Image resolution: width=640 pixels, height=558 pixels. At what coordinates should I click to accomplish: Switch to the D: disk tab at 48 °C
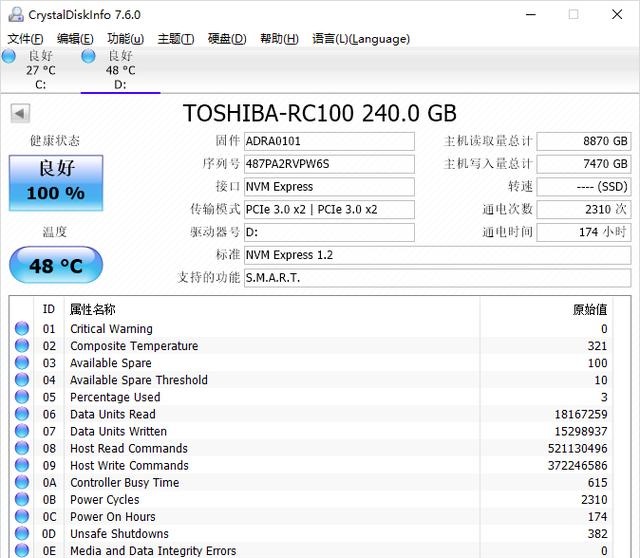pos(121,70)
